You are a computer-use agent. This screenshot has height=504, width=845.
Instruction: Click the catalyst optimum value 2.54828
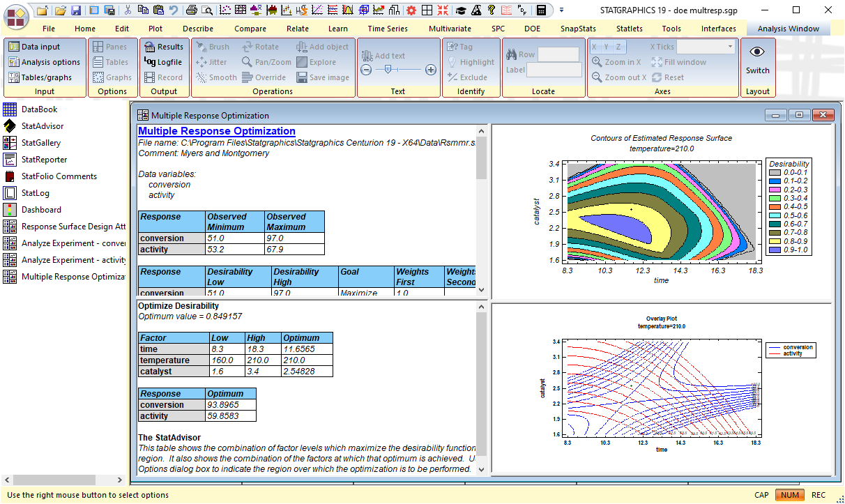(x=307, y=372)
